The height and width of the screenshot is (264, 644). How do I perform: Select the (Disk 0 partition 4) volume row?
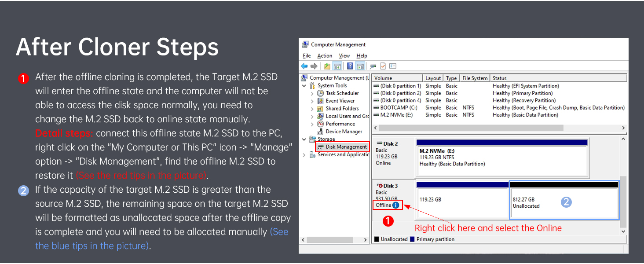[x=499, y=100]
